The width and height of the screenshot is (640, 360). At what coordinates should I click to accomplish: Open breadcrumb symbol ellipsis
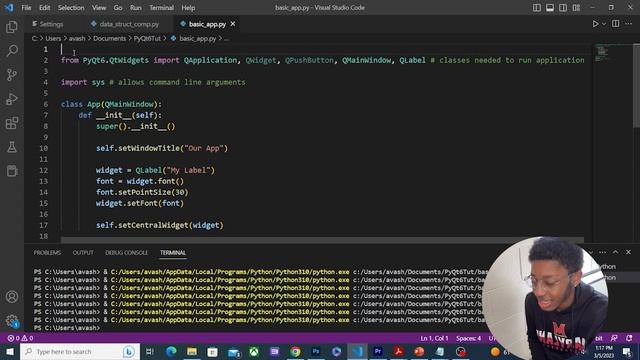[227, 38]
